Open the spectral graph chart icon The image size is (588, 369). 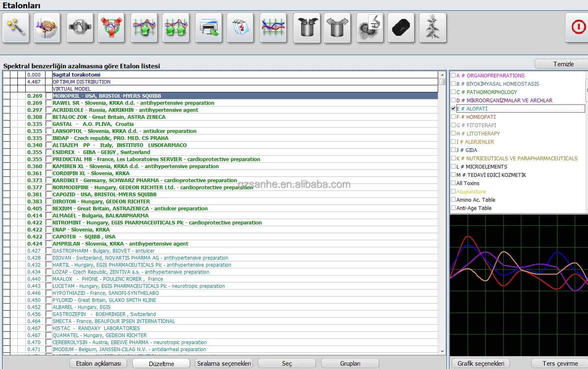pos(273,27)
